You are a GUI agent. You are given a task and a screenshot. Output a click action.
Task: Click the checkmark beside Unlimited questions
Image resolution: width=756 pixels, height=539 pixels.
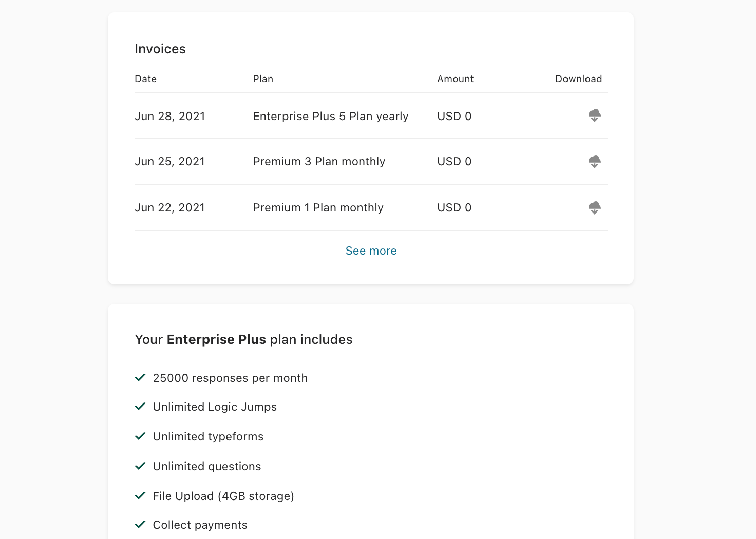[x=140, y=466]
